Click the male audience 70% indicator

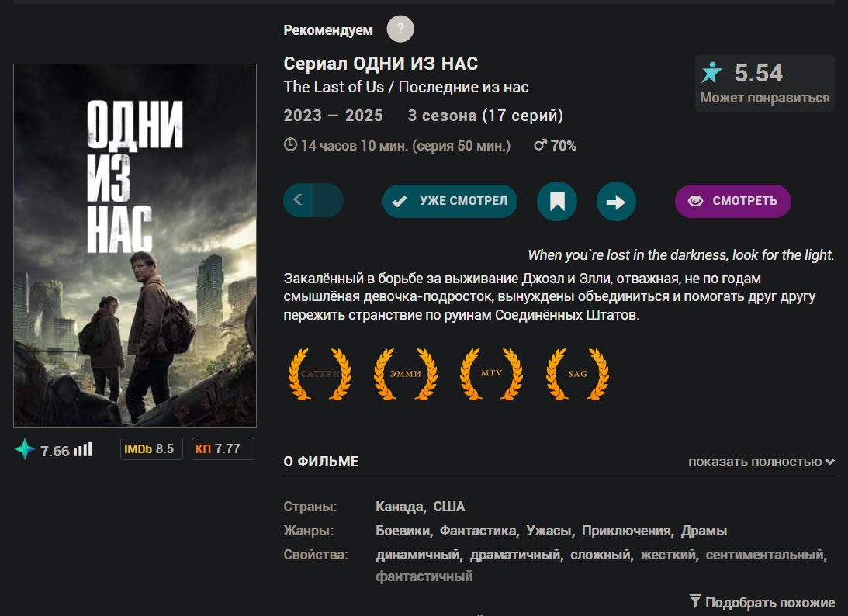pos(555,146)
